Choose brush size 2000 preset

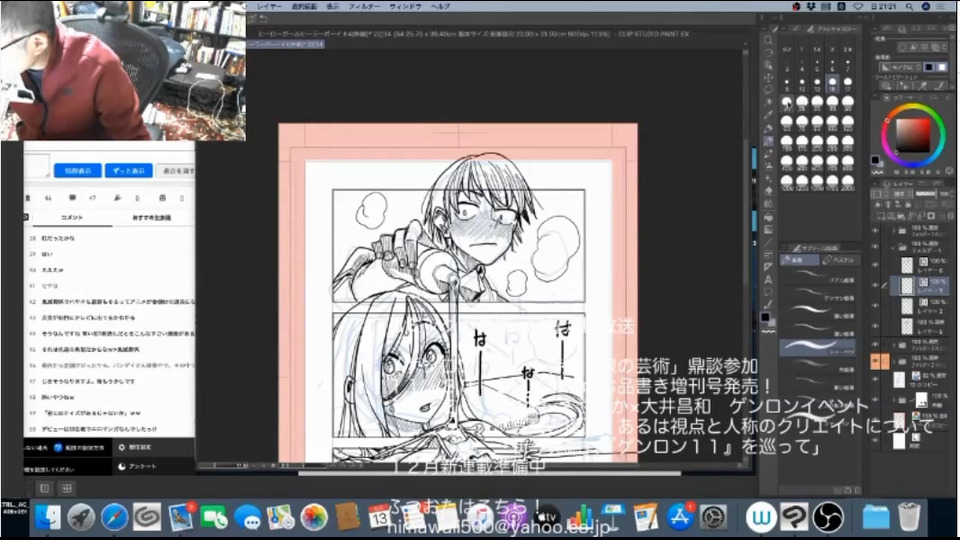tap(848, 182)
